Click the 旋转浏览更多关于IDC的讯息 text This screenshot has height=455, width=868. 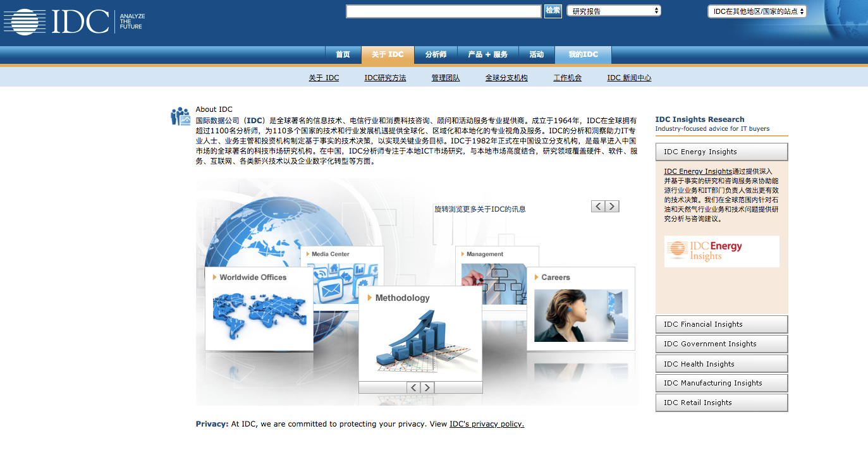pyautogui.click(x=480, y=209)
